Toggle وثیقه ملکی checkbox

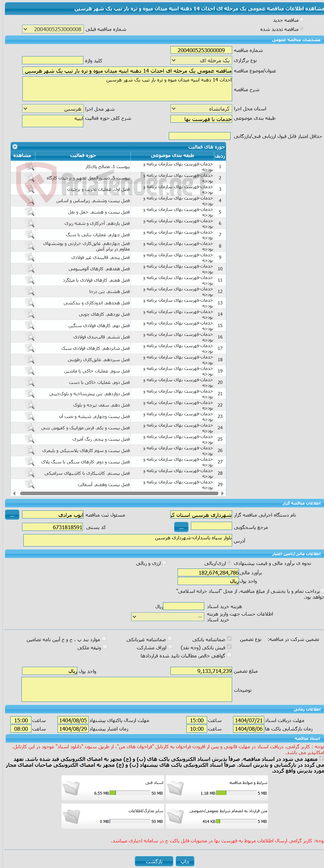pyautogui.click(x=105, y=646)
